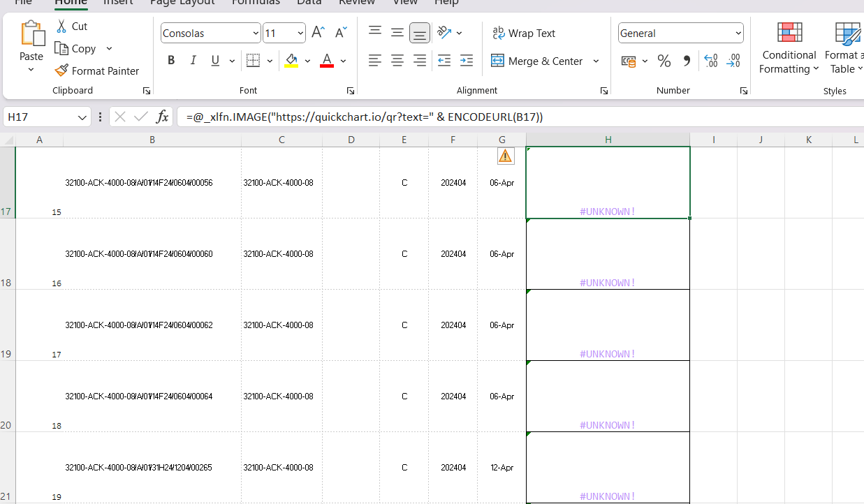Open accounting format dropdown arrow
Viewport: 864px width, 504px height.
[645, 61]
